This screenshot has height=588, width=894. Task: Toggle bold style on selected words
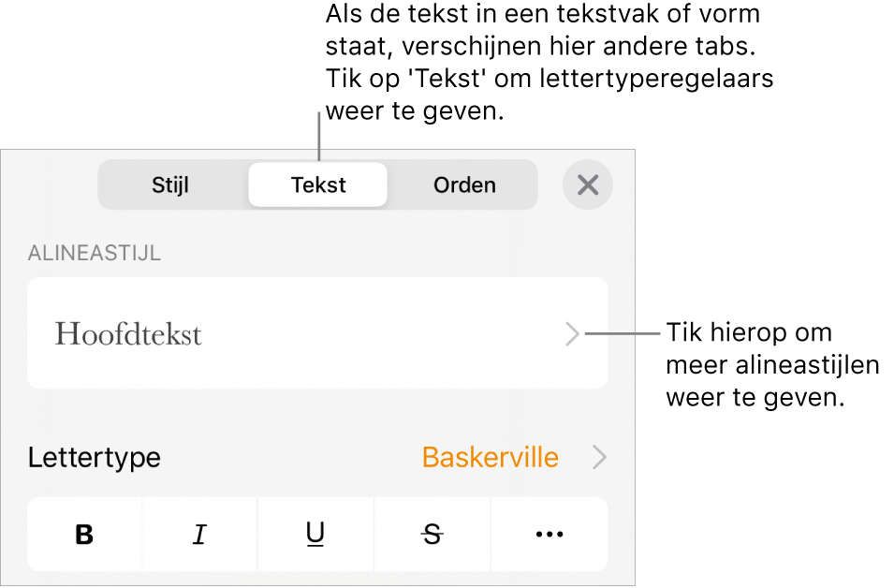[84, 535]
